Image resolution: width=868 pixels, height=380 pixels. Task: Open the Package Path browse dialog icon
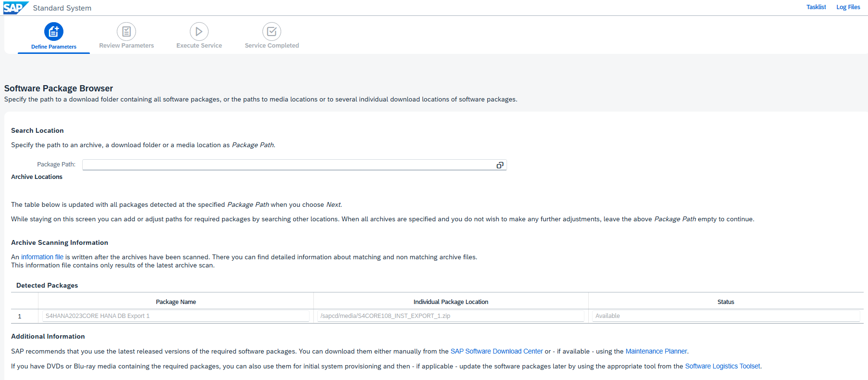tap(500, 165)
